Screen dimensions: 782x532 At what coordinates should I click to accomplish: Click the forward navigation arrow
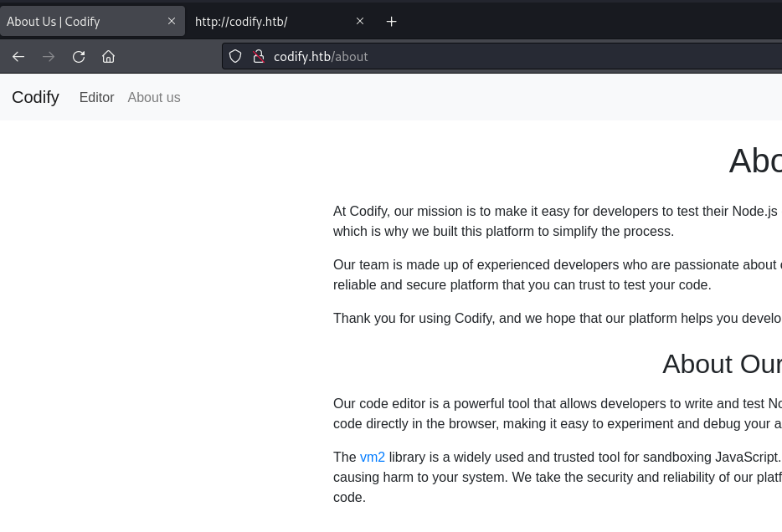pos(49,57)
